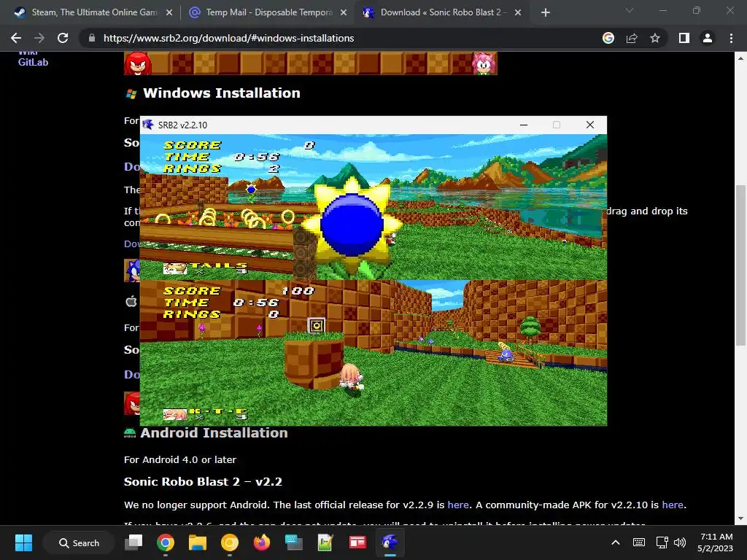Click the K.T.E lives icon in bottom view
Viewport: 747px width, 560px height.
point(175,414)
